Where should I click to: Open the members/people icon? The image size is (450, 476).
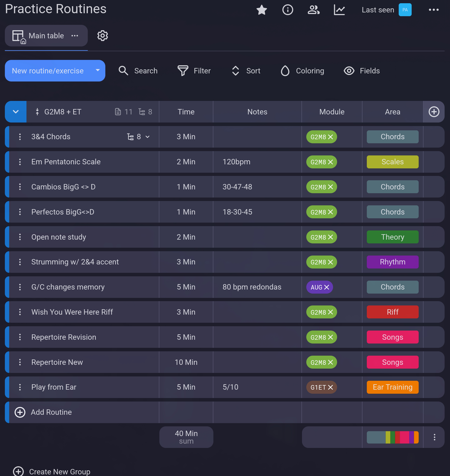tap(314, 10)
